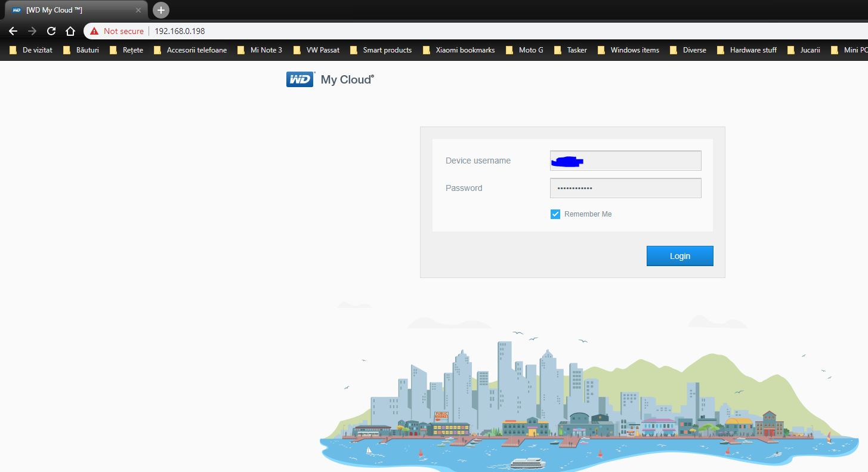Image resolution: width=868 pixels, height=472 pixels.
Task: Reload the page with the refresh icon
Action: [51, 31]
